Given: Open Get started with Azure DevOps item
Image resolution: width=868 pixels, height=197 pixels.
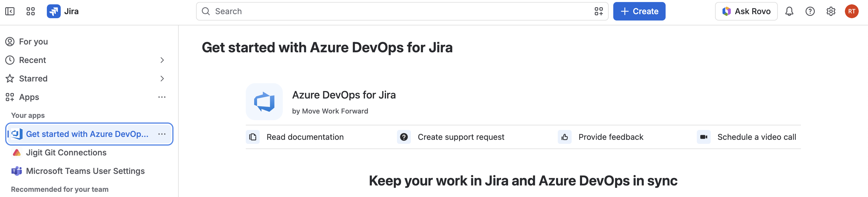Looking at the screenshot, I should coord(89,134).
